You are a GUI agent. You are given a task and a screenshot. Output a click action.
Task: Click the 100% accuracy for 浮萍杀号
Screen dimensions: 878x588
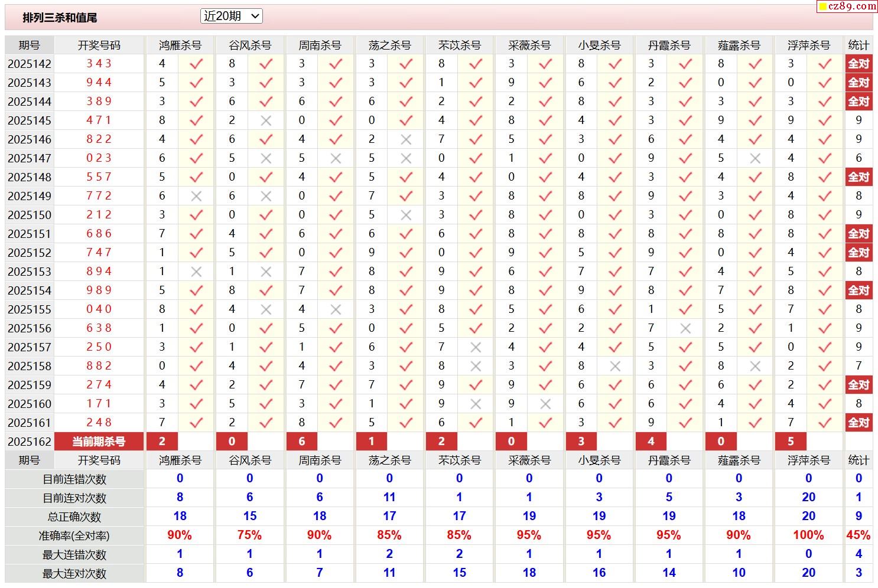(x=808, y=535)
